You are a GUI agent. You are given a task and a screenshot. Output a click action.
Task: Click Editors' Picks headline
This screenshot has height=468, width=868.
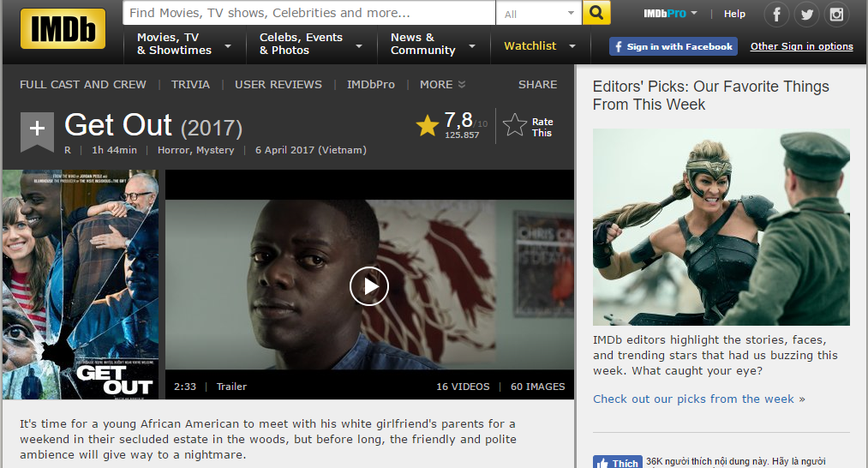click(711, 95)
